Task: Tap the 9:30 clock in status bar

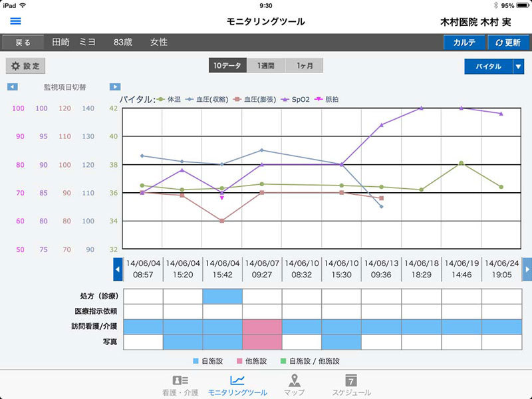Action: (265, 5)
